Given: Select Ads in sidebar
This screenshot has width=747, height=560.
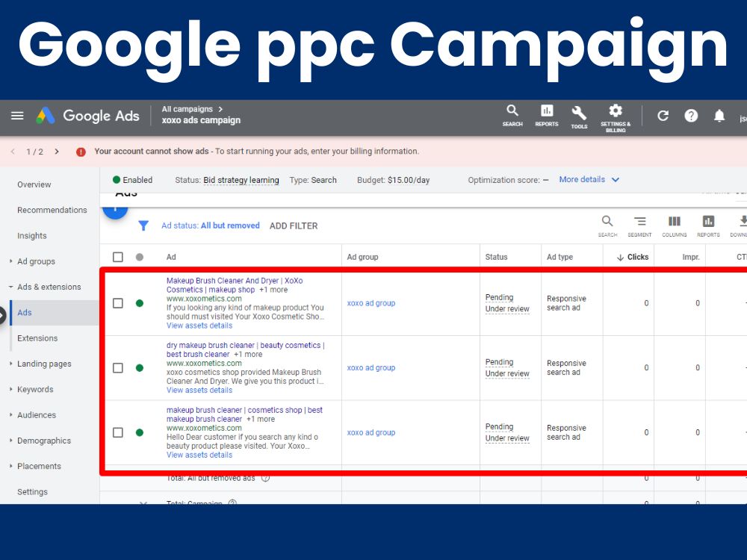Looking at the screenshot, I should pos(25,313).
